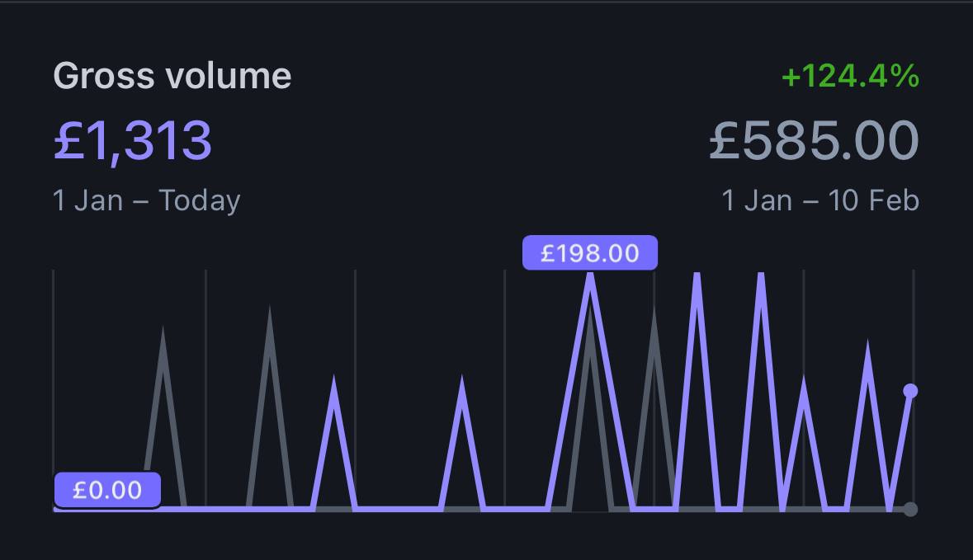Click the +124.4% growth indicator
This screenshot has width=973, height=560.
click(x=850, y=76)
